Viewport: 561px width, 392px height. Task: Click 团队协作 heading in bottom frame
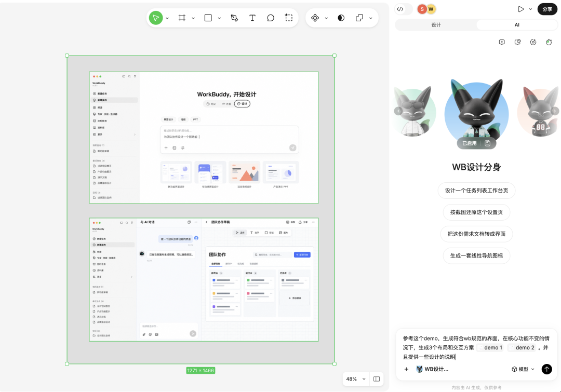pyautogui.click(x=218, y=254)
